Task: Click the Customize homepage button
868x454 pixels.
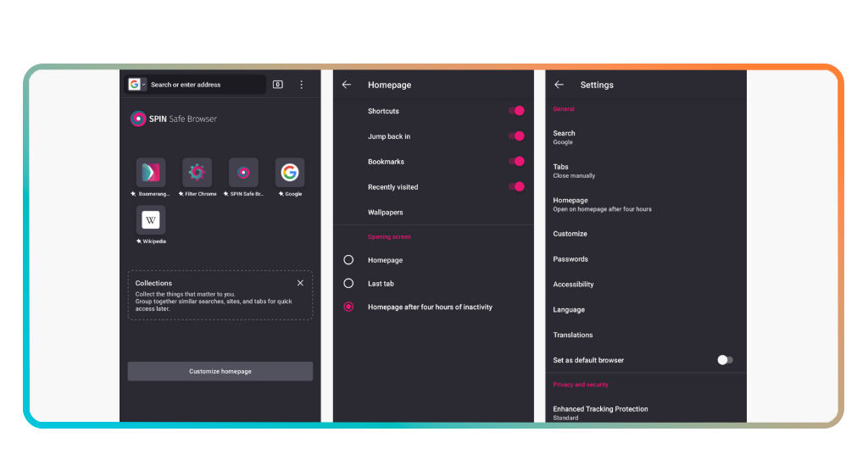Action: [220, 371]
